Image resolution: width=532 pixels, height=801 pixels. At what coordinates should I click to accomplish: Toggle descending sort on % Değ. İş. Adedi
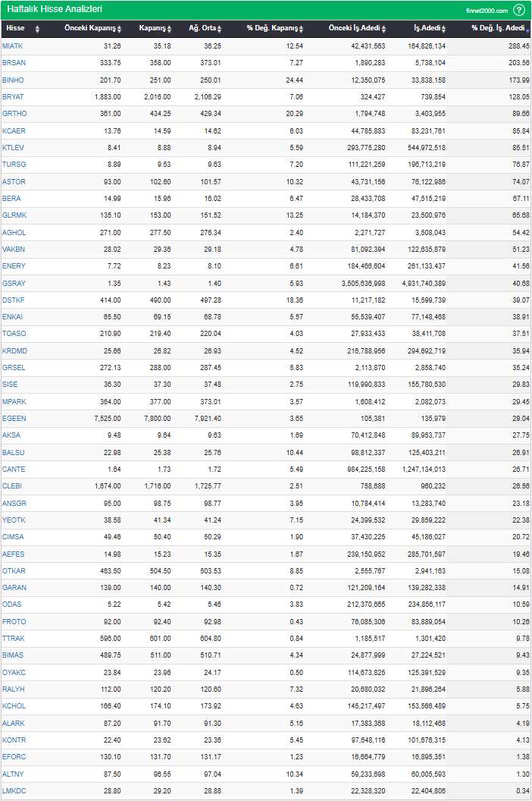[x=527, y=29]
